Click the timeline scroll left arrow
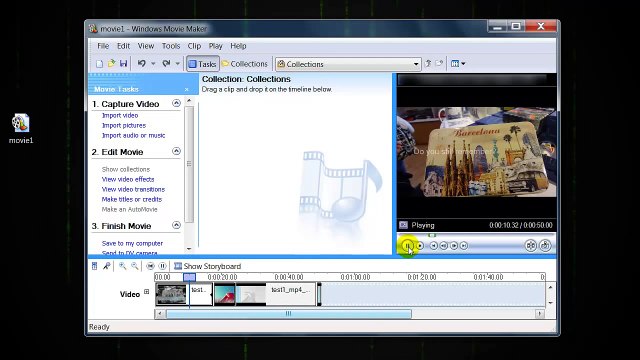 pos(160,313)
